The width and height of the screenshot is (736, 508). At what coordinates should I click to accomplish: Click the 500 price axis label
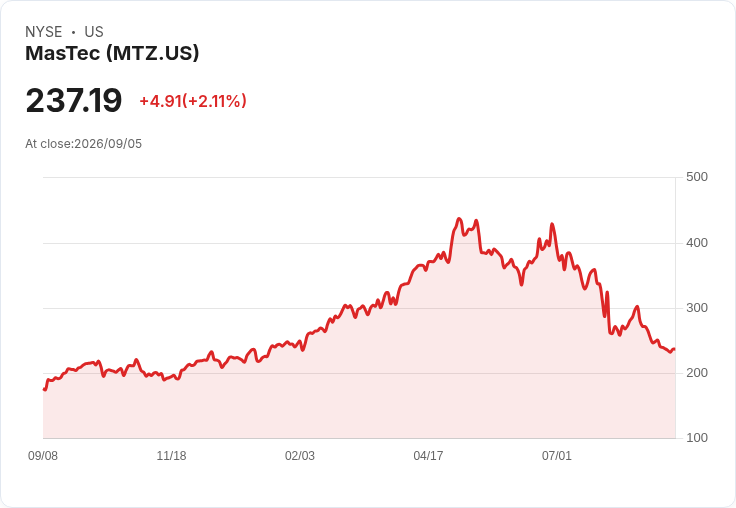click(x=697, y=177)
